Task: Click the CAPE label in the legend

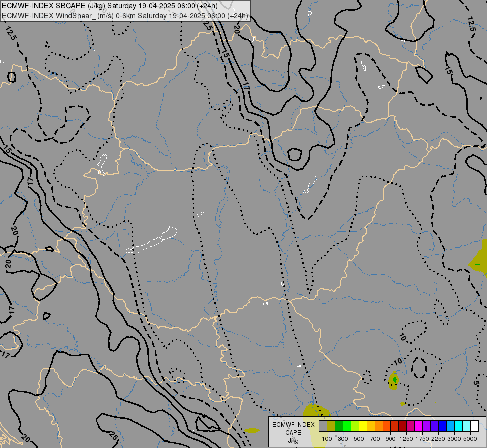Action: click(x=293, y=433)
